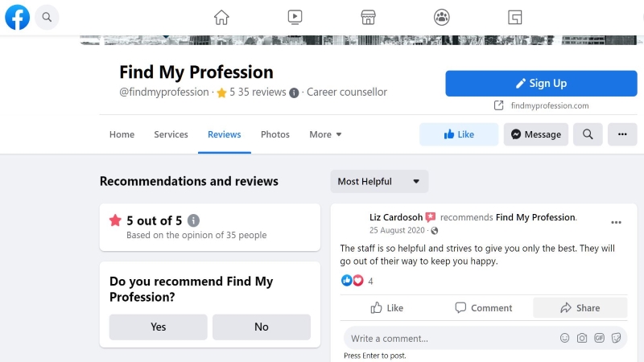The image size is (644, 362).
Task: Open the Facebook logo home link
Action: point(17,17)
